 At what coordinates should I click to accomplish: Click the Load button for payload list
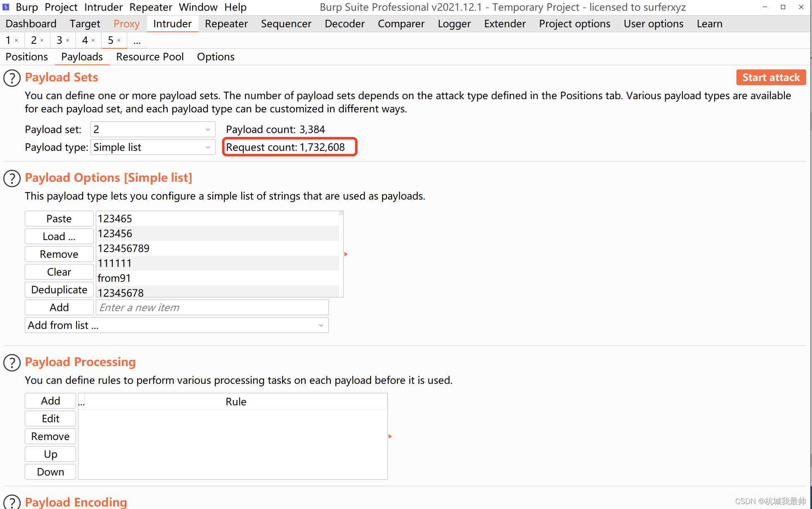[x=59, y=236]
